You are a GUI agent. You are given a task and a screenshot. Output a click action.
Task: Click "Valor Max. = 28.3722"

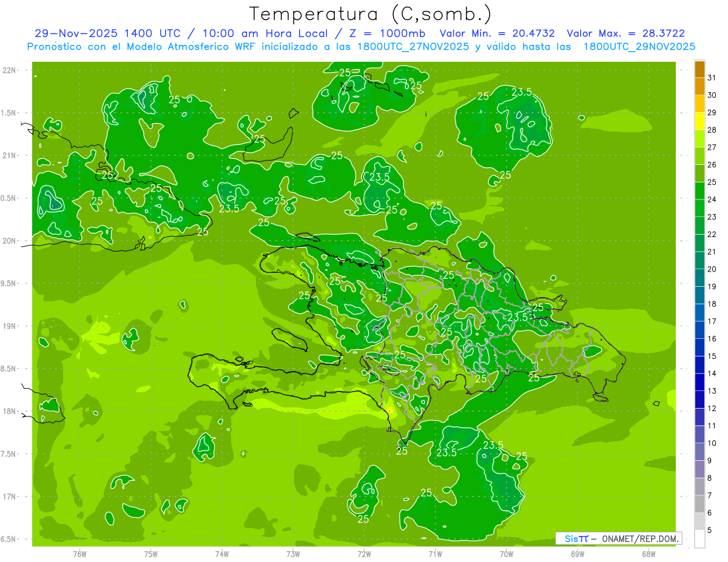point(625,33)
